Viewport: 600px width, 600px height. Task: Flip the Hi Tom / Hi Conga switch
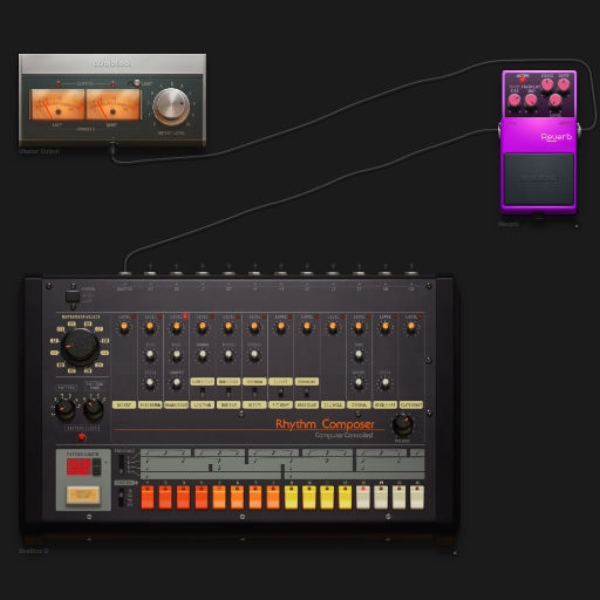254,392
